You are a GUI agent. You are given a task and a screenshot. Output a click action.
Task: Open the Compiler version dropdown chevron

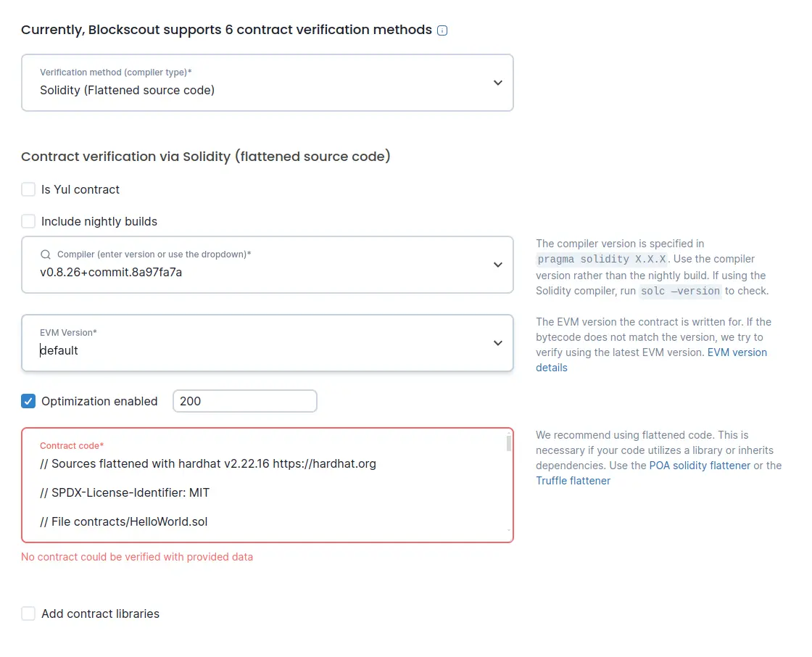[x=497, y=265]
